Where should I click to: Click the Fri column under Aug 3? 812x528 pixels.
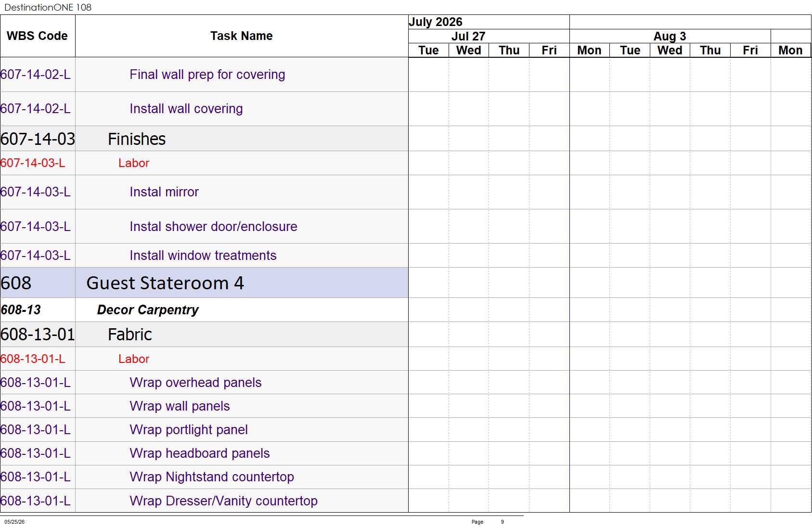pyautogui.click(x=750, y=51)
